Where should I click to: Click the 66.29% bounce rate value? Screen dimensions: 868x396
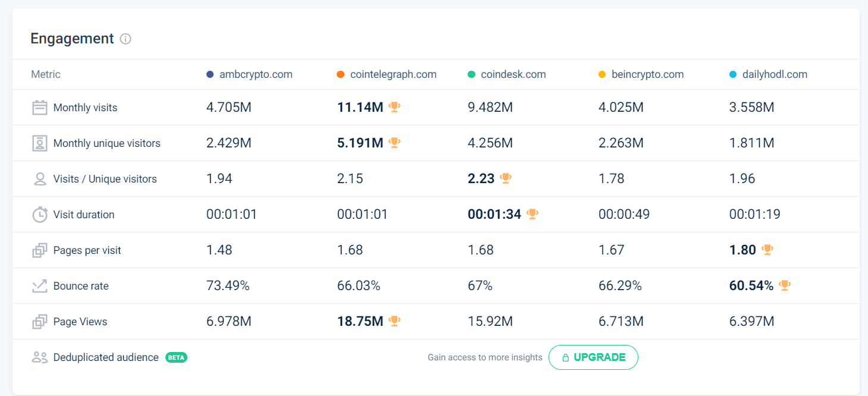click(620, 286)
